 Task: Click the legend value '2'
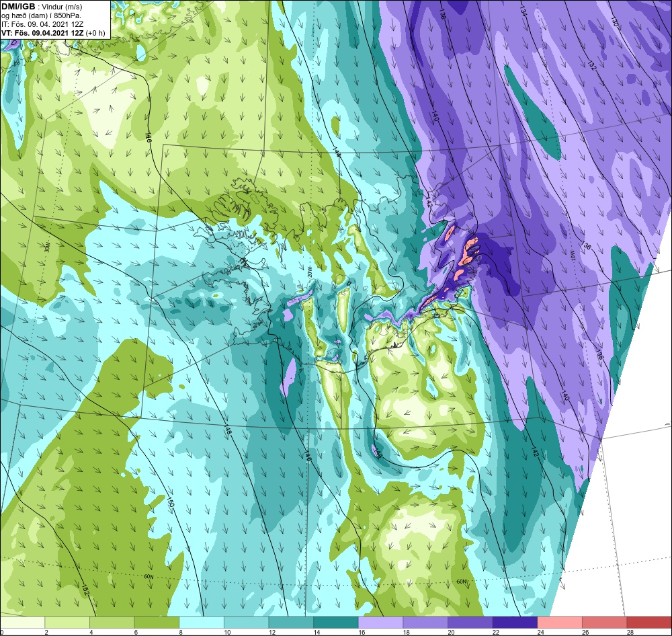pos(46,632)
